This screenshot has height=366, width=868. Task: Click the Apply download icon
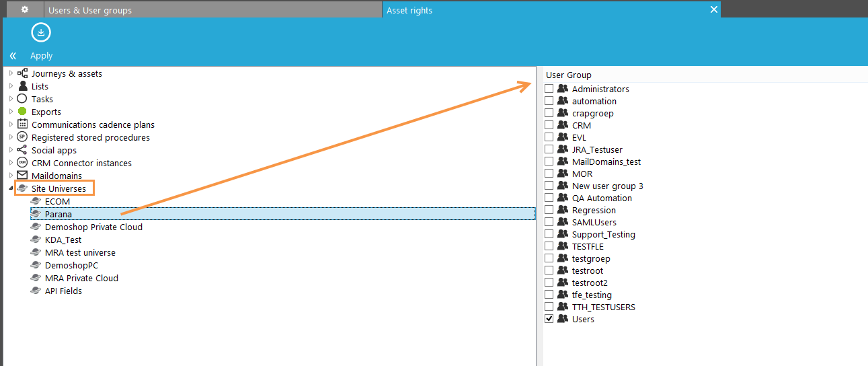(41, 32)
